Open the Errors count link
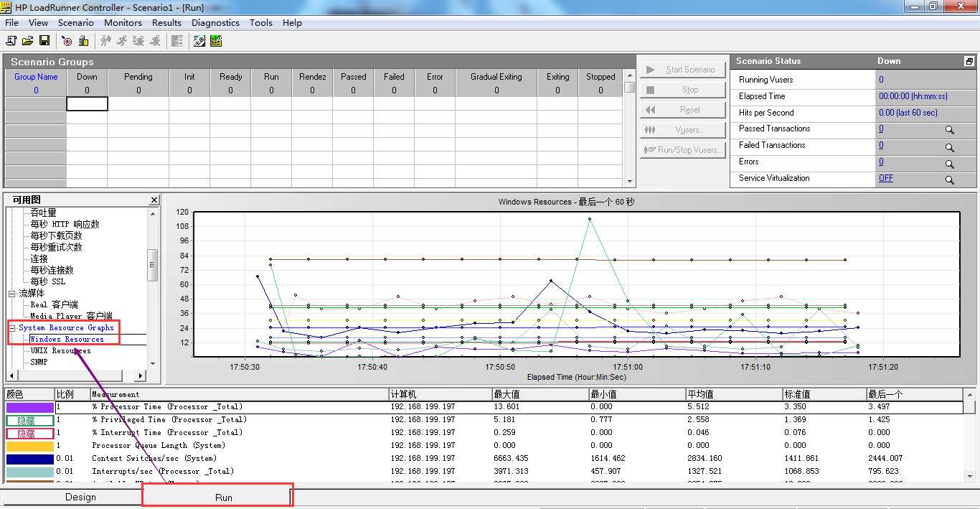The image size is (980, 509). pos(881,162)
